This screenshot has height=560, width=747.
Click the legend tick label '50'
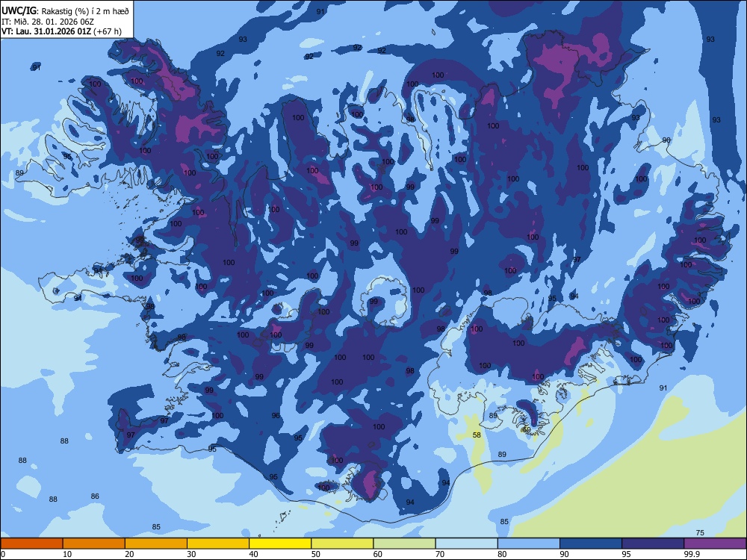click(316, 554)
